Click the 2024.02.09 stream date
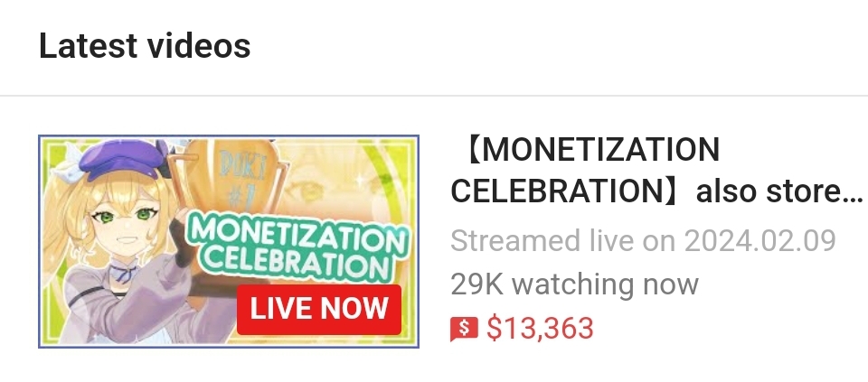The width and height of the screenshot is (868, 382). 759,241
